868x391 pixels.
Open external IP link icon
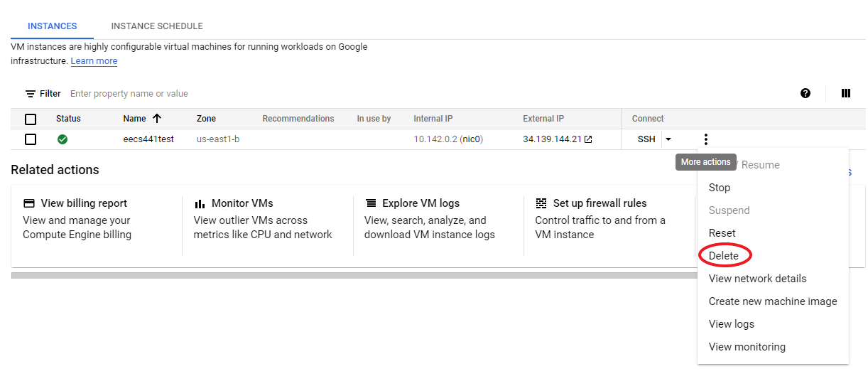[588, 139]
